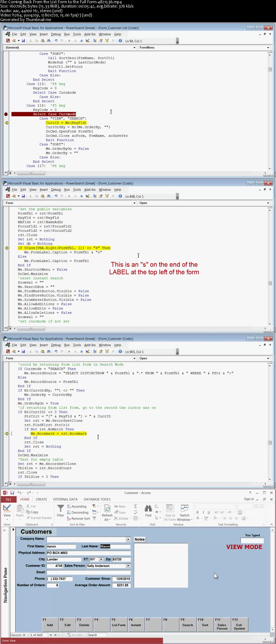Viewport: 276px width, 644px height.
Task: Open Run menu in the Ln 905 VBA window
Action: click(67, 345)
